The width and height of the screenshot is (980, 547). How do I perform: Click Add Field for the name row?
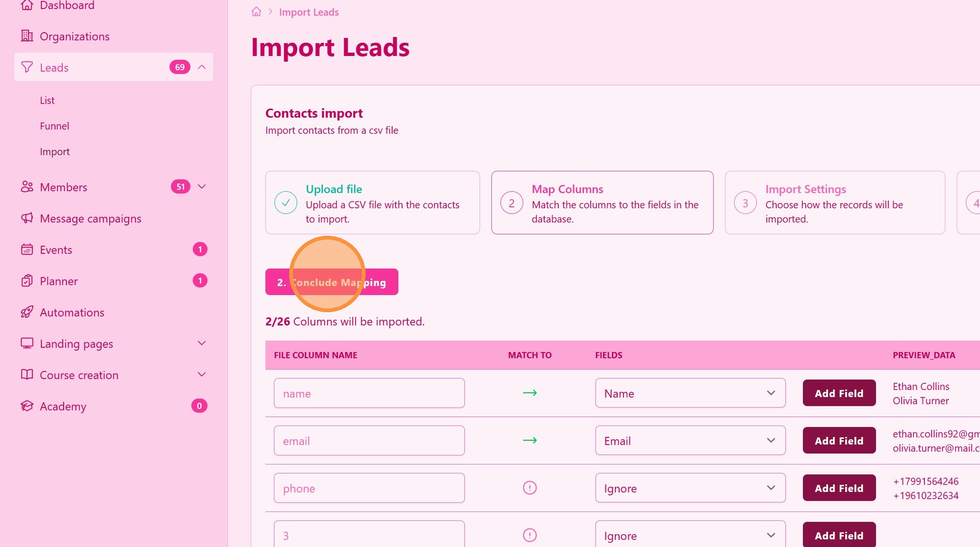coord(839,393)
